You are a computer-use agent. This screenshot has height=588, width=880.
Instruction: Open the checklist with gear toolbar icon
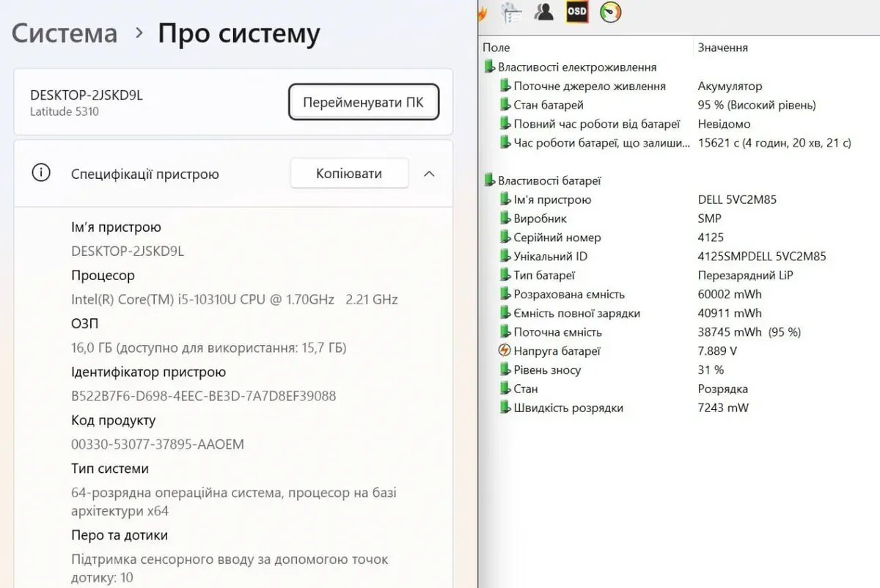coord(511,12)
